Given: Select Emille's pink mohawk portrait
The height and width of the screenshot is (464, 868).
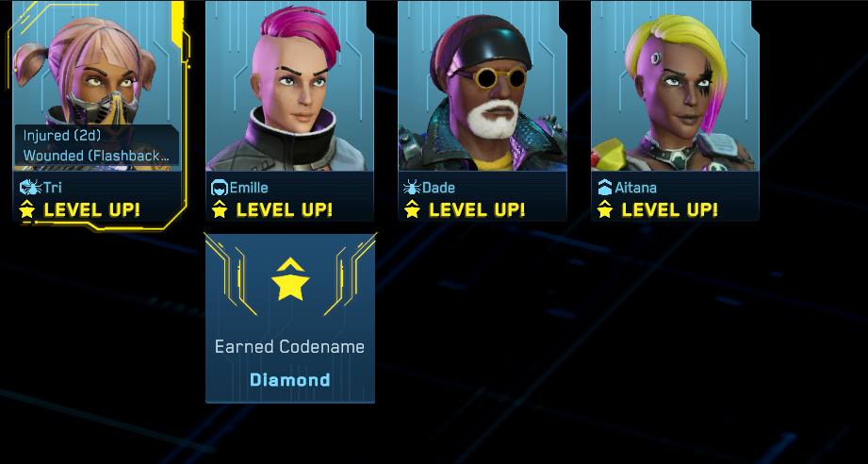Looking at the screenshot, I should [289, 86].
